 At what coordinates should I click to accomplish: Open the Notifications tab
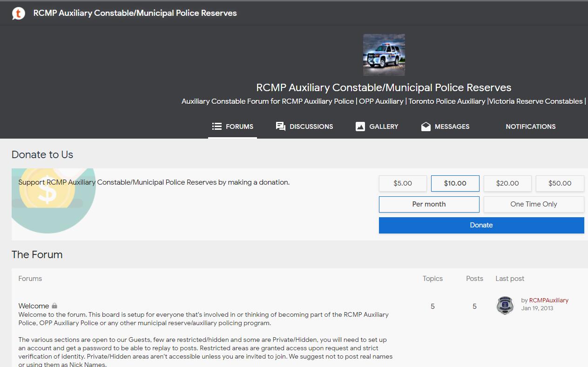[530, 127]
